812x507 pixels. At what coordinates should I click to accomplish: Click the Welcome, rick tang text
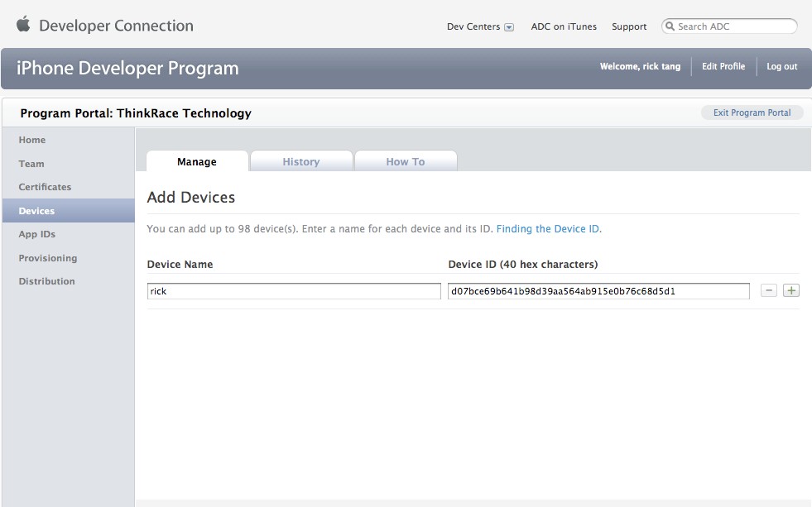click(640, 66)
